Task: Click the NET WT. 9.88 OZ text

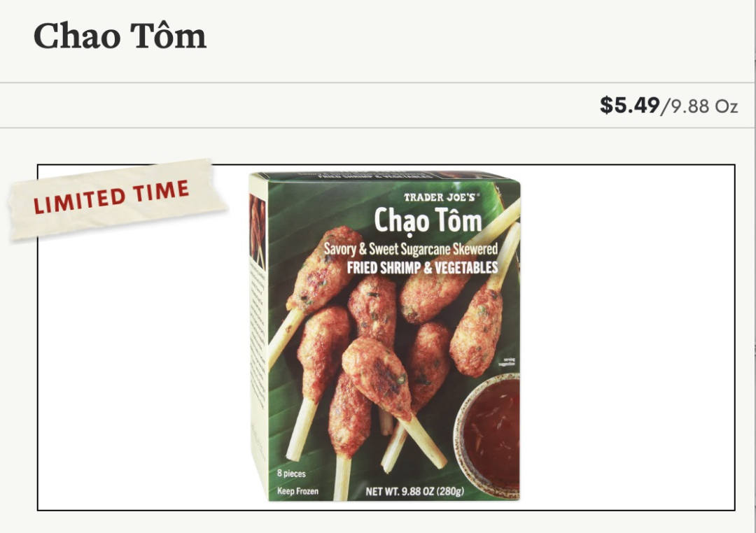Action: click(414, 491)
